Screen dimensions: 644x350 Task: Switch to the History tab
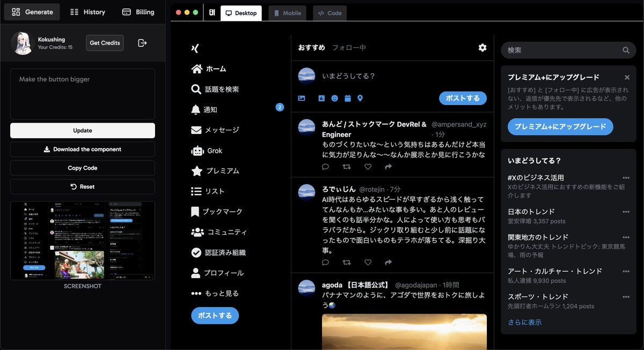coord(87,12)
